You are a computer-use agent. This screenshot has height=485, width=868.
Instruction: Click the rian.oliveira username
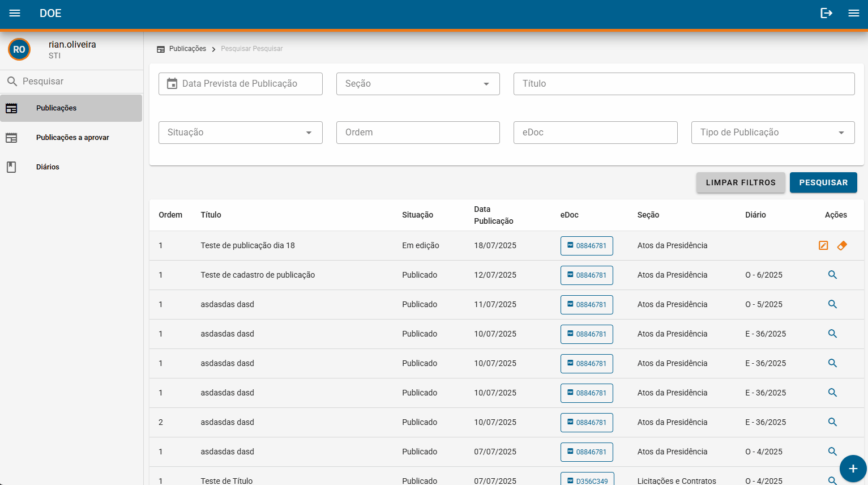click(x=72, y=44)
